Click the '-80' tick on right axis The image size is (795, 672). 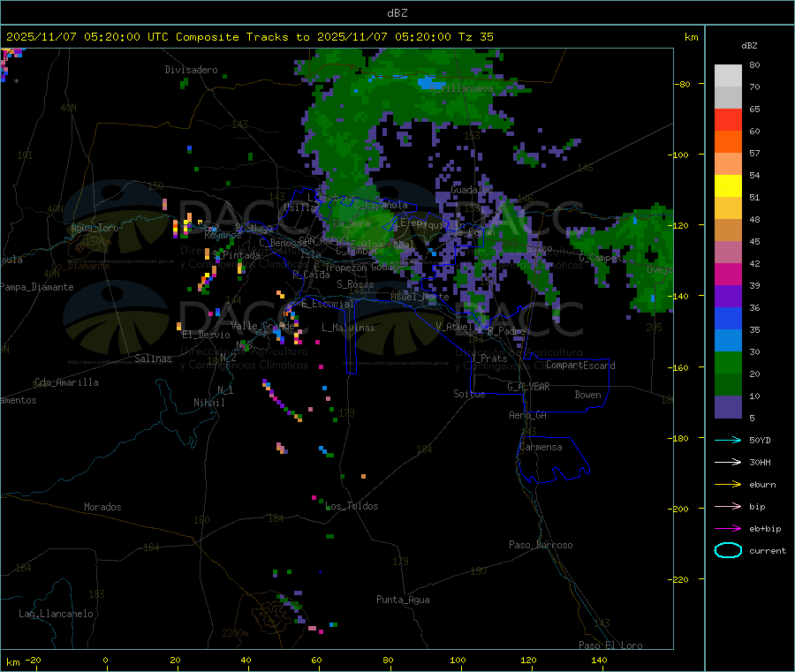(x=682, y=84)
